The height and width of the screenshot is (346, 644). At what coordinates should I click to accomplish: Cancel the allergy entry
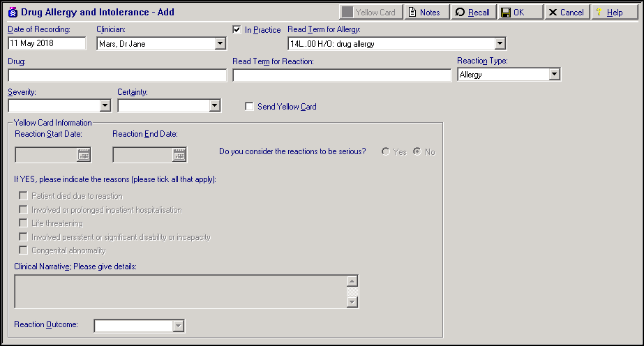coord(567,13)
